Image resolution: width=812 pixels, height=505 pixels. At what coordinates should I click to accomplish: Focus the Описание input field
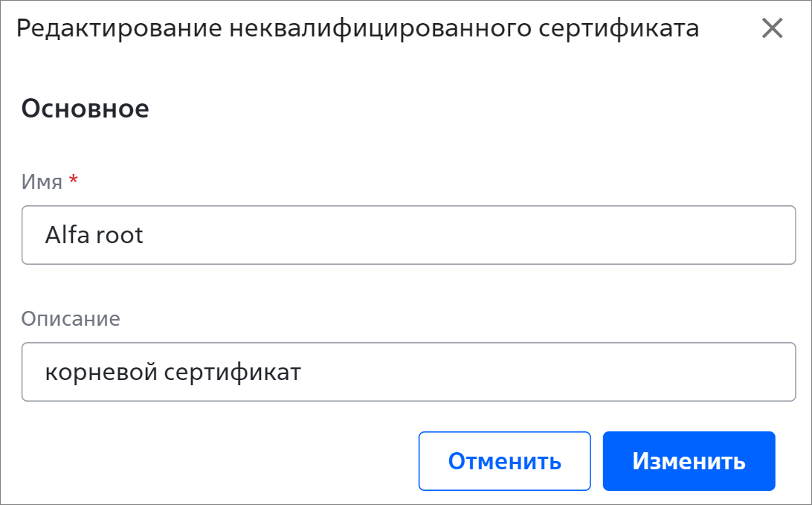click(408, 372)
